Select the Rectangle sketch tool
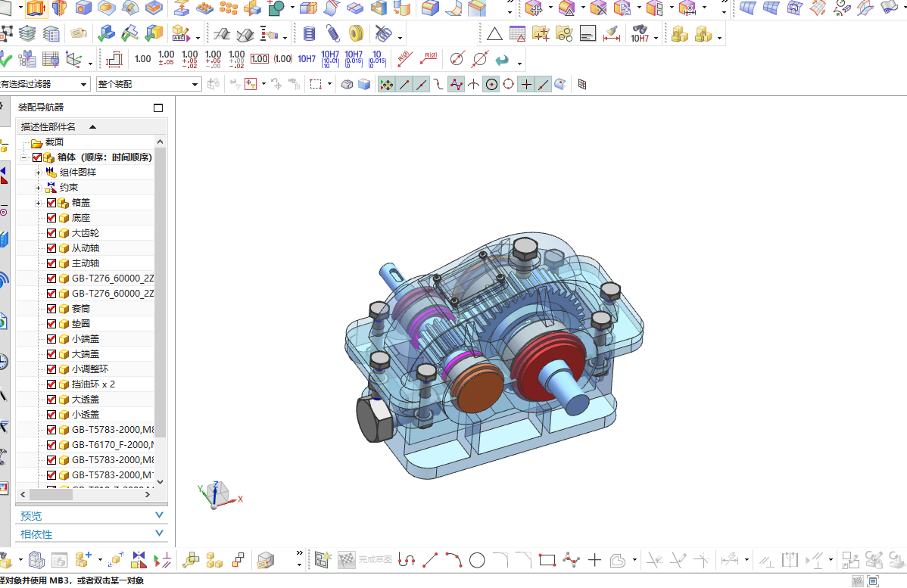 [547, 560]
